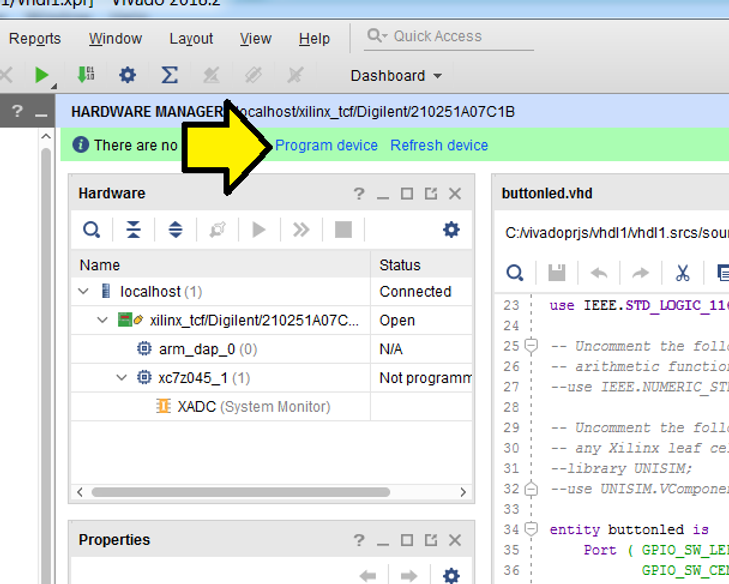Open the Layout menu
The width and height of the screenshot is (729, 584).
[191, 39]
